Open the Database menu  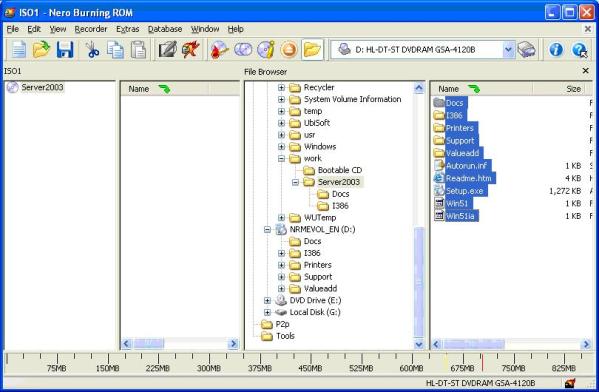[x=165, y=29]
